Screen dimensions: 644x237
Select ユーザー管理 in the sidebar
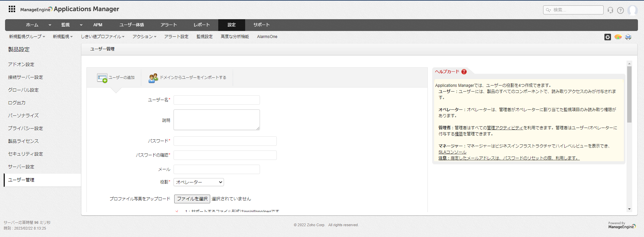coord(42,180)
